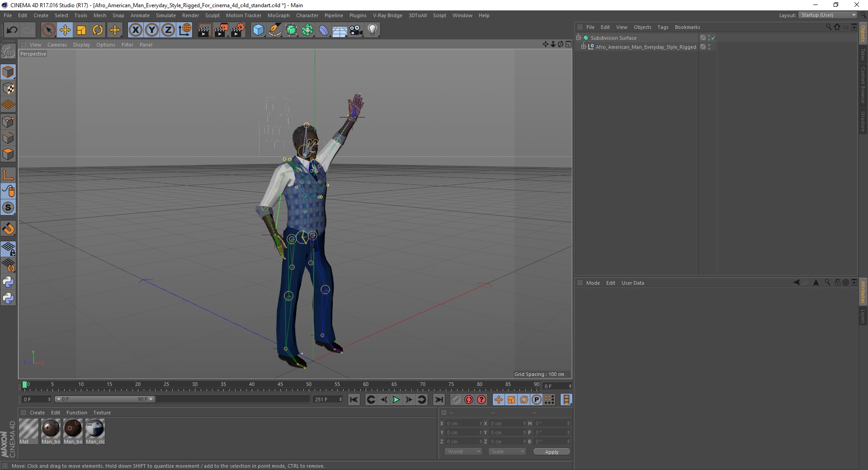Screen dimensions: 868x470
Task: Open the Structure side tab
Action: (863, 121)
